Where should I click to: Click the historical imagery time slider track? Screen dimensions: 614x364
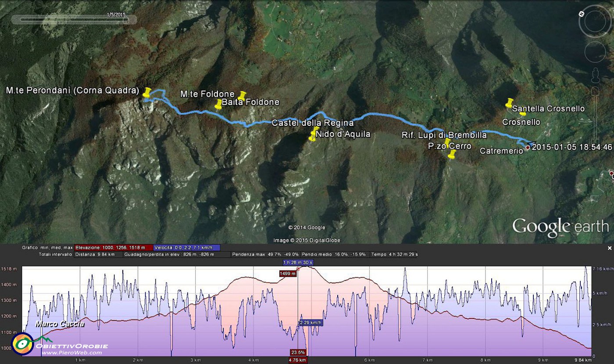click(x=74, y=19)
